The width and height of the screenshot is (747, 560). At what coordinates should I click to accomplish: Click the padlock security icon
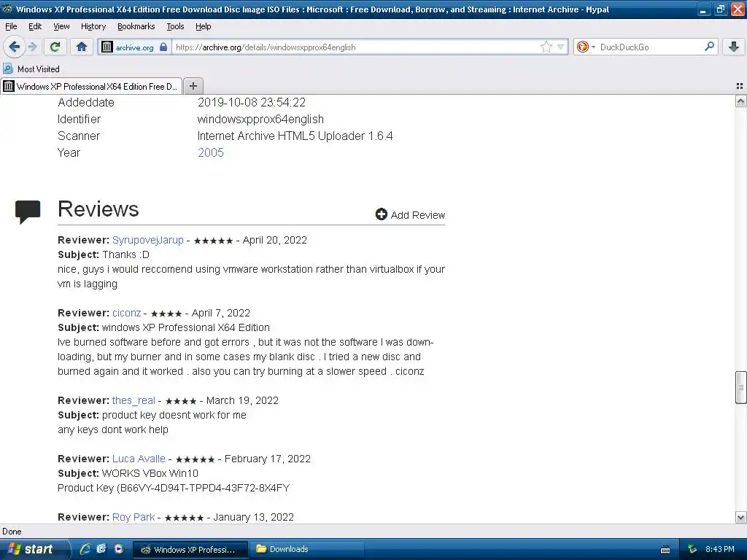163,47
